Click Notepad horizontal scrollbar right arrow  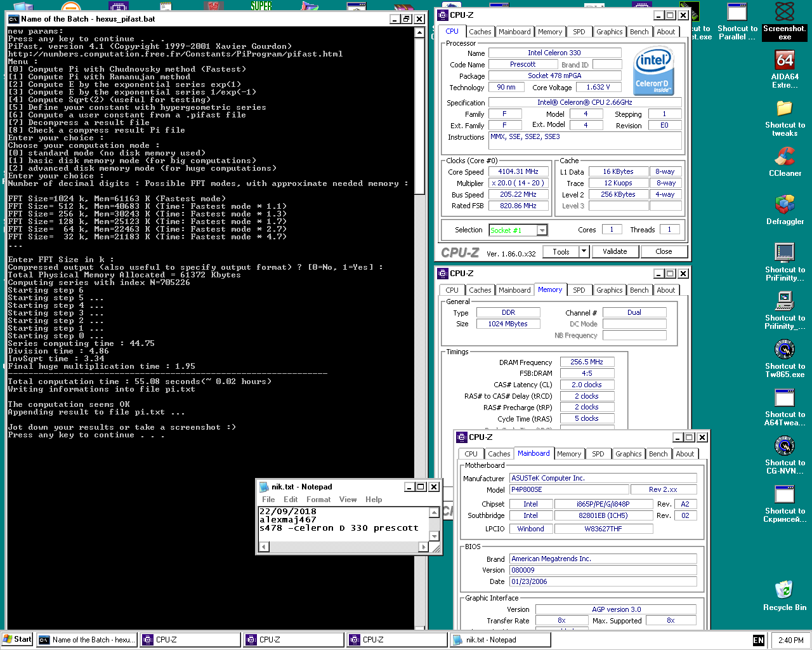(424, 547)
